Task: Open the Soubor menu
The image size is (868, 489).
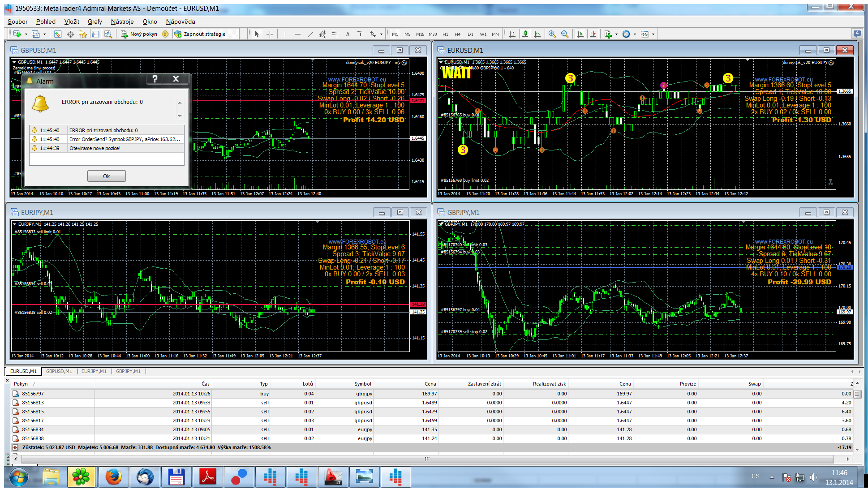Action: 17,21
